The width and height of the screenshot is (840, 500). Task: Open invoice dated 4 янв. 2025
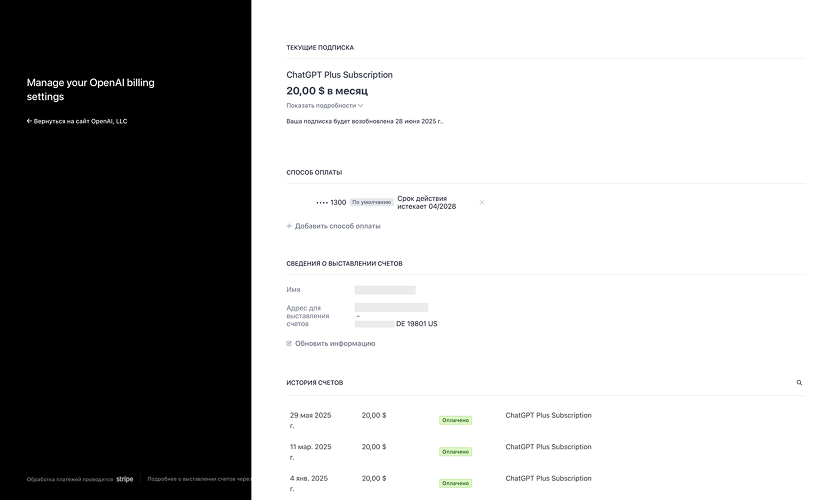pos(309,483)
